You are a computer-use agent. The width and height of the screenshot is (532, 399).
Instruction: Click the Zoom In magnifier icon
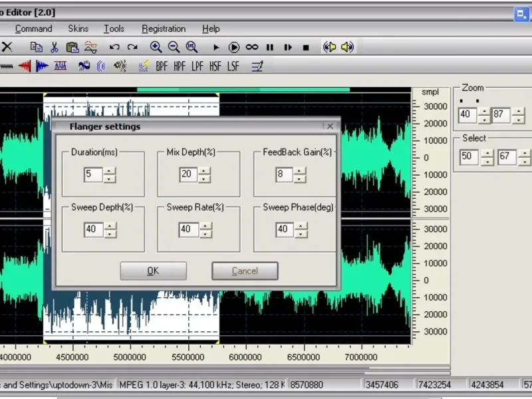coord(156,47)
